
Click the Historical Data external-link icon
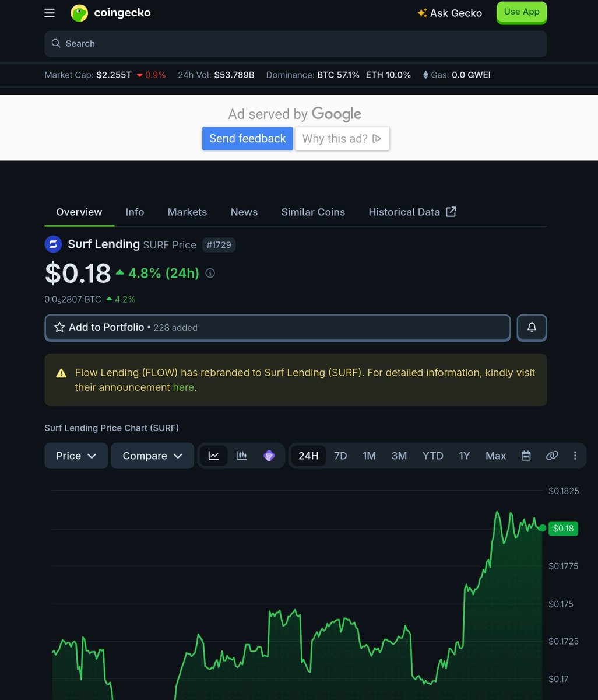point(451,212)
